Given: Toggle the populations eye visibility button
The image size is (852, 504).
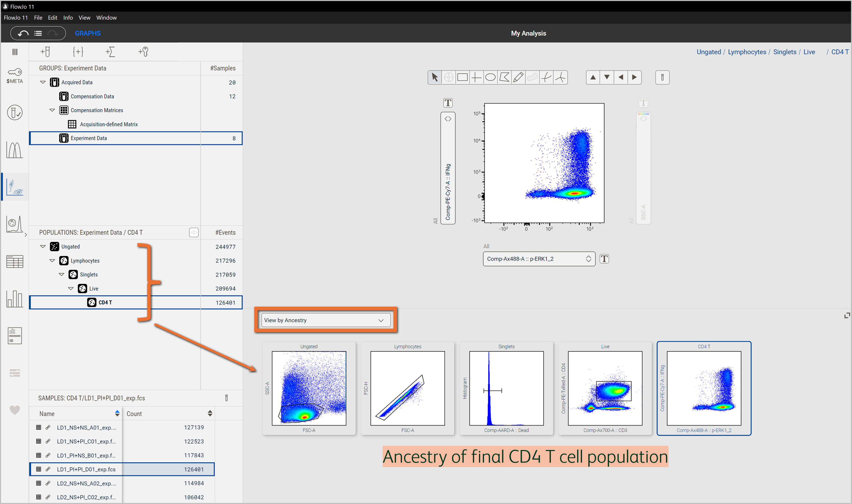Looking at the screenshot, I should [x=193, y=232].
